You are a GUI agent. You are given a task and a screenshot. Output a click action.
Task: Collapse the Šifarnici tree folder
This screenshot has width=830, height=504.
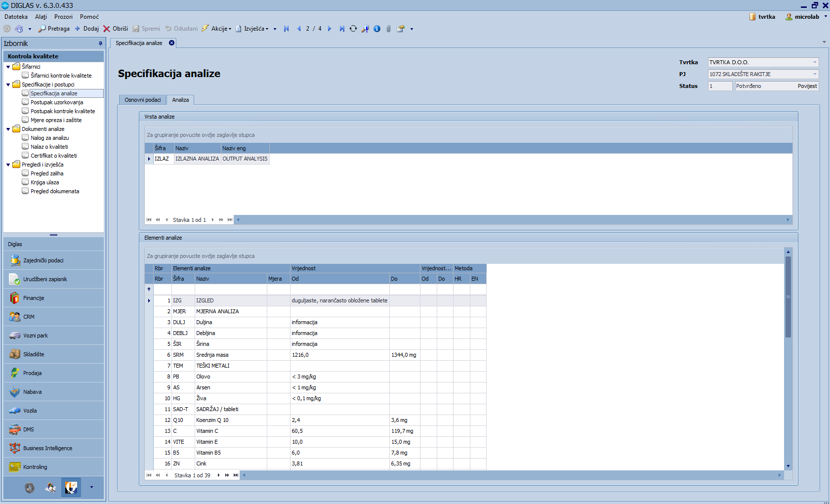(8, 67)
